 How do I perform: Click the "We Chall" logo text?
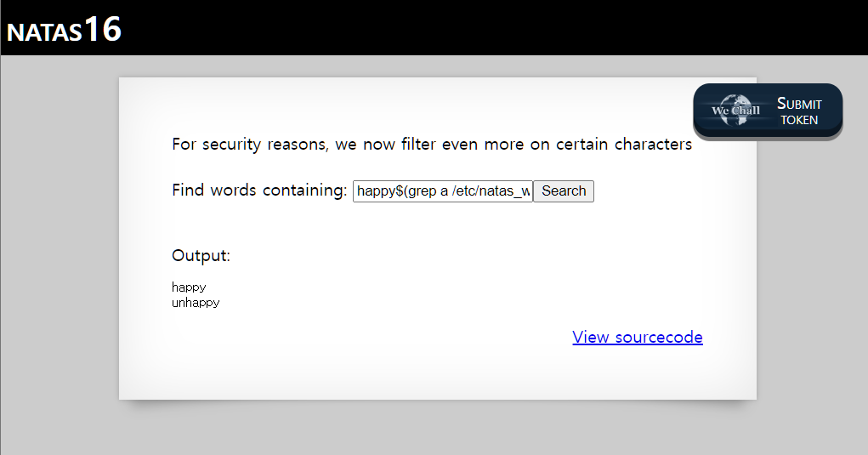[735, 111]
